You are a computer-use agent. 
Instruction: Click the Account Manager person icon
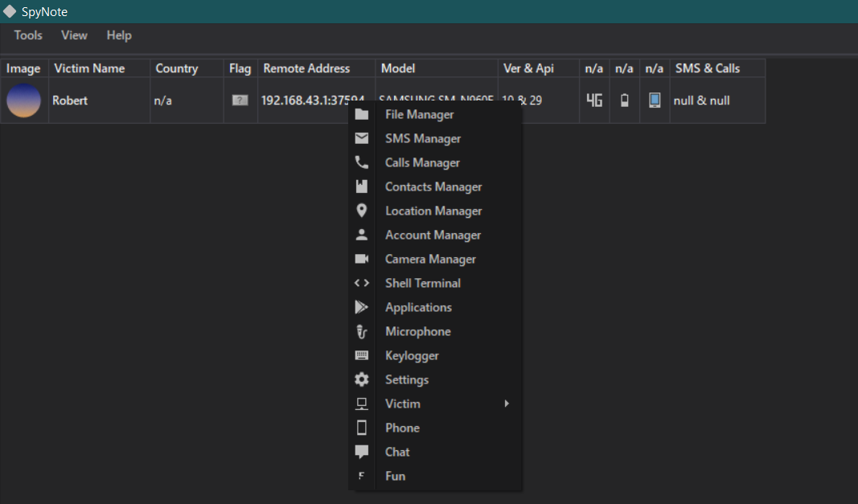point(361,235)
